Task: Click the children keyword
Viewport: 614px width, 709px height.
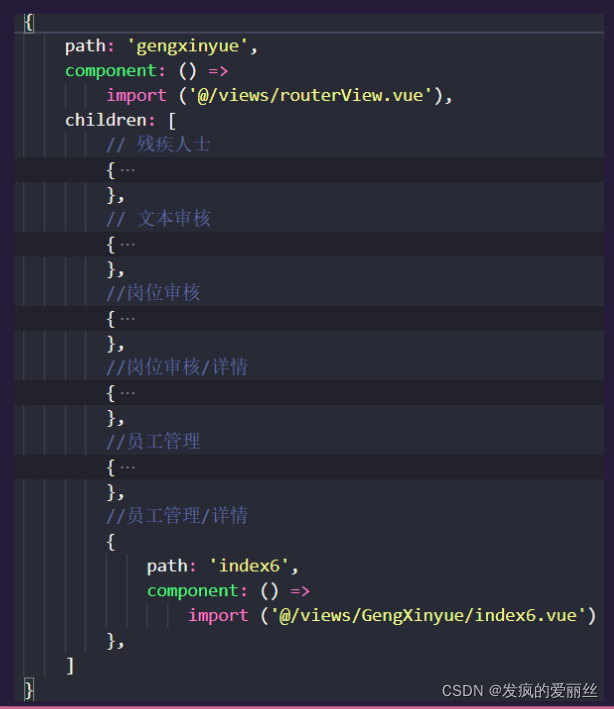Action: [x=106, y=120]
